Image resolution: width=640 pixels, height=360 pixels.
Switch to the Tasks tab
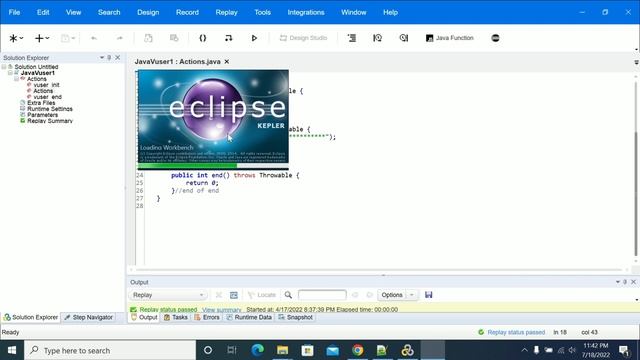pyautogui.click(x=176, y=317)
